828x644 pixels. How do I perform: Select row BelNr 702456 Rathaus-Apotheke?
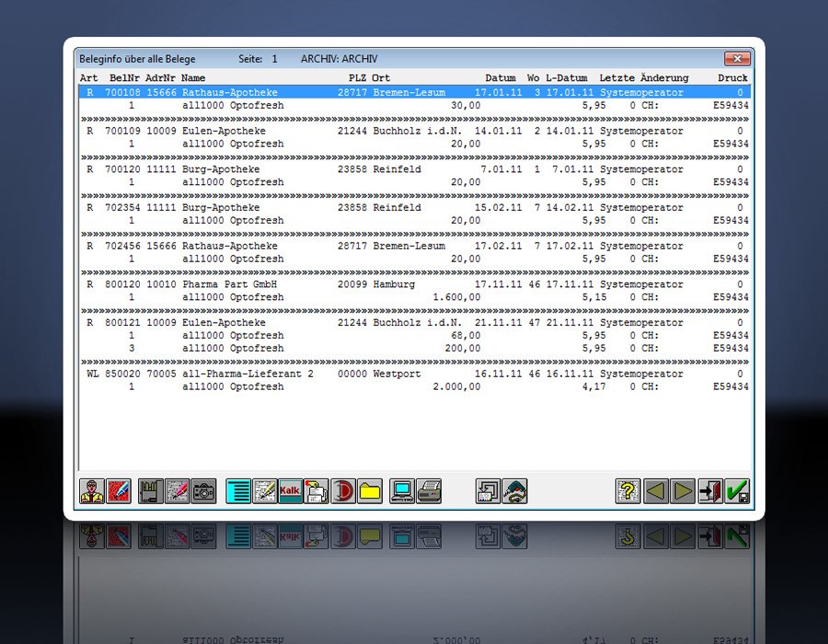coord(415,246)
